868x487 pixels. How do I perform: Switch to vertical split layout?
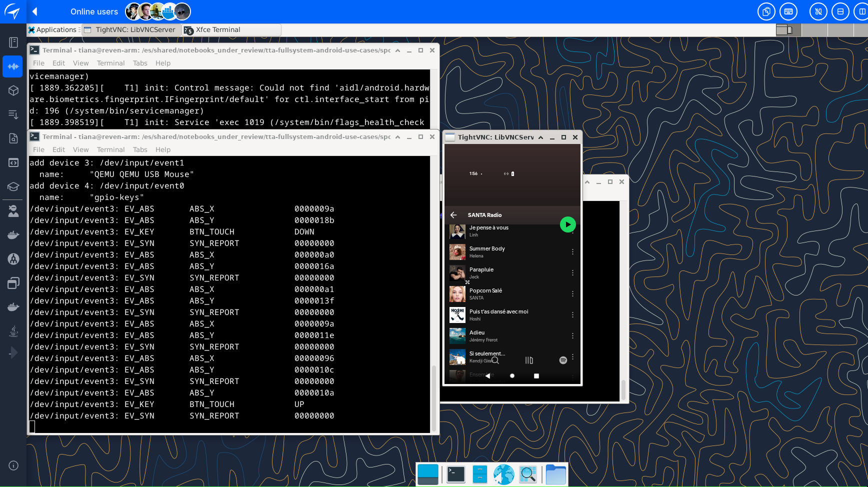[x=862, y=11]
